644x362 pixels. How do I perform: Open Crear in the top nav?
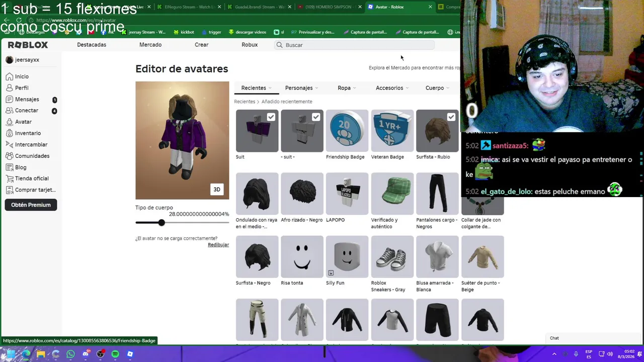coord(202,45)
